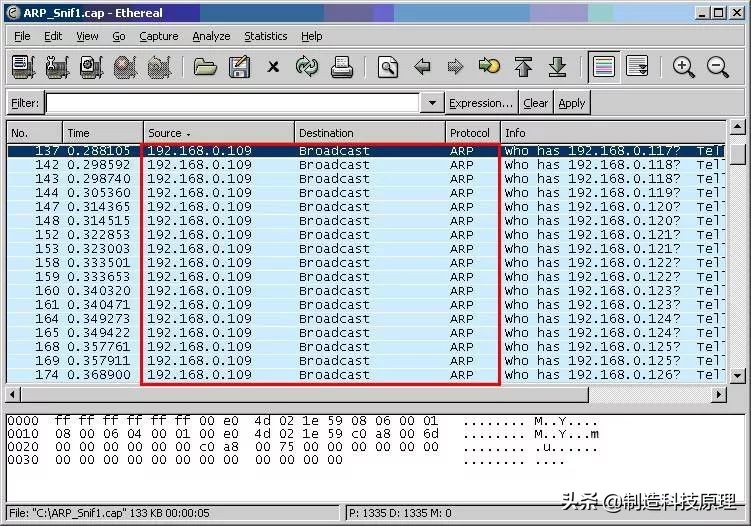Open a capture file folder icon
The image size is (751, 526).
click(205, 67)
